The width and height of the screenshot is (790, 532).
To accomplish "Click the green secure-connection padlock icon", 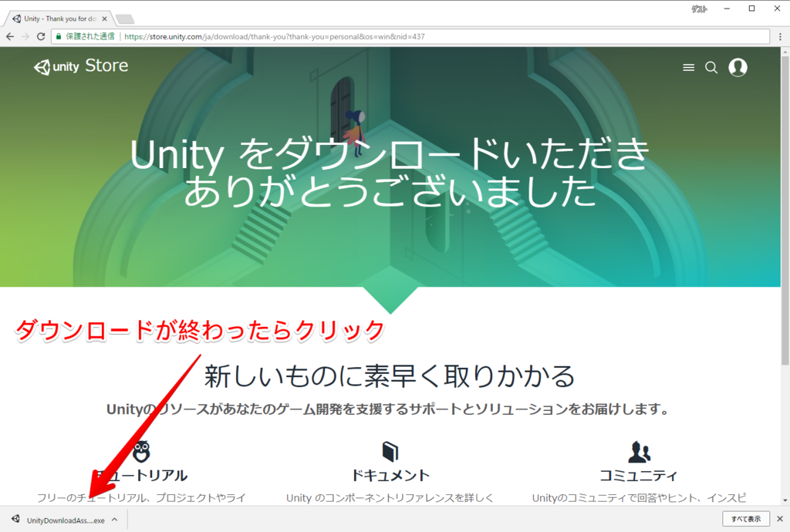I will 59,36.
